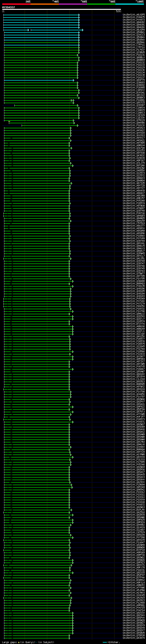The width and height of the screenshot is (146, 644).
Task: Select the UniRef100_P08706 label
Action: click(x=133, y=213)
